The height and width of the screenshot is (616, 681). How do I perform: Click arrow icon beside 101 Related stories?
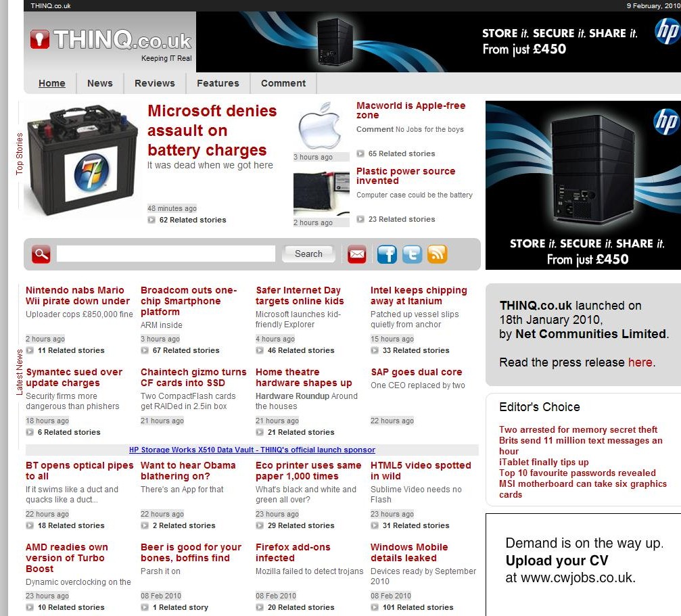pyautogui.click(x=375, y=607)
